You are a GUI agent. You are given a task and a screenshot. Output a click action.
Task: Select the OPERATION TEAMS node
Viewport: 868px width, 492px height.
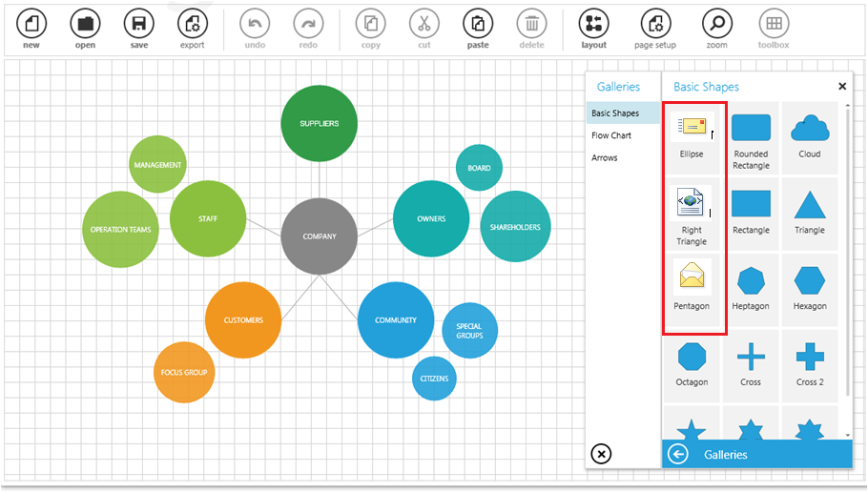121,230
